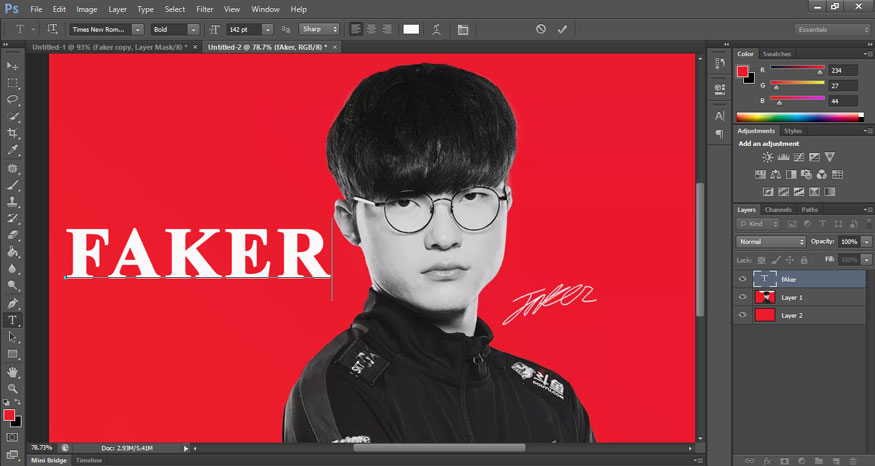Select the Paint Bucket tool

coord(12,252)
